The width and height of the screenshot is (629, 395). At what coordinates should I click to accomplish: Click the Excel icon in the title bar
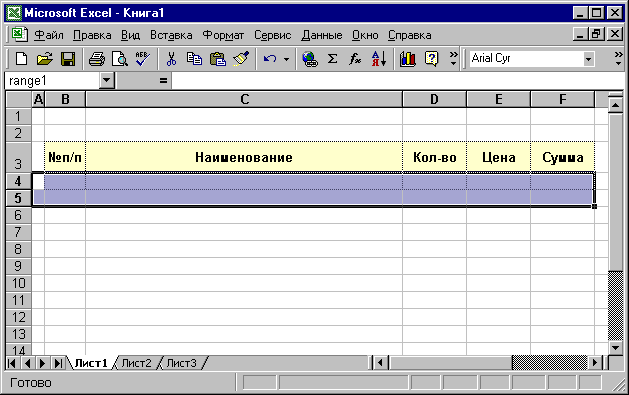tap(14, 13)
